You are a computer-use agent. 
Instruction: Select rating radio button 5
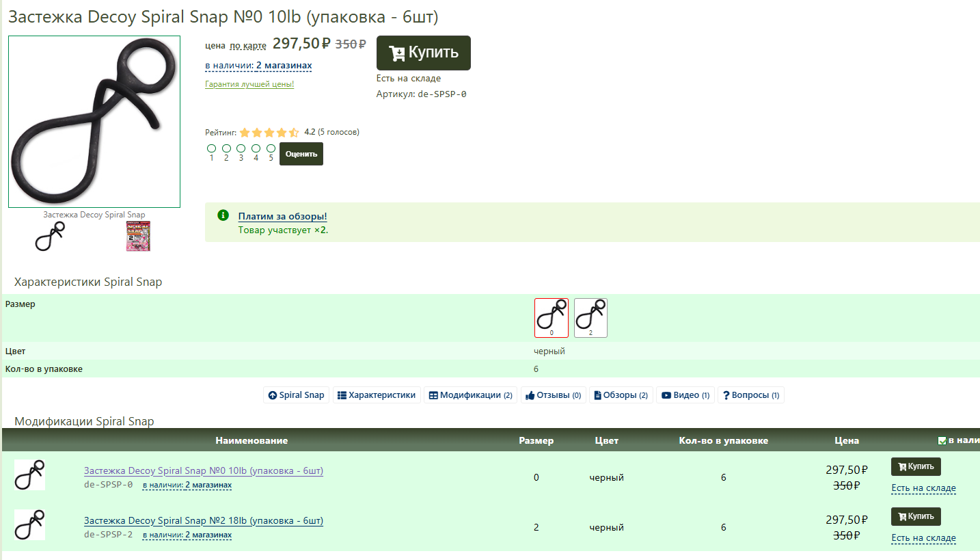click(271, 148)
